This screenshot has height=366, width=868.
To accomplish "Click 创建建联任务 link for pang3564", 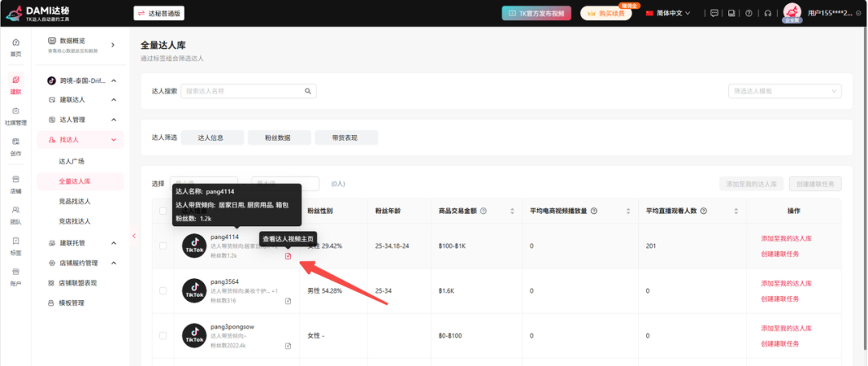I will (780, 298).
